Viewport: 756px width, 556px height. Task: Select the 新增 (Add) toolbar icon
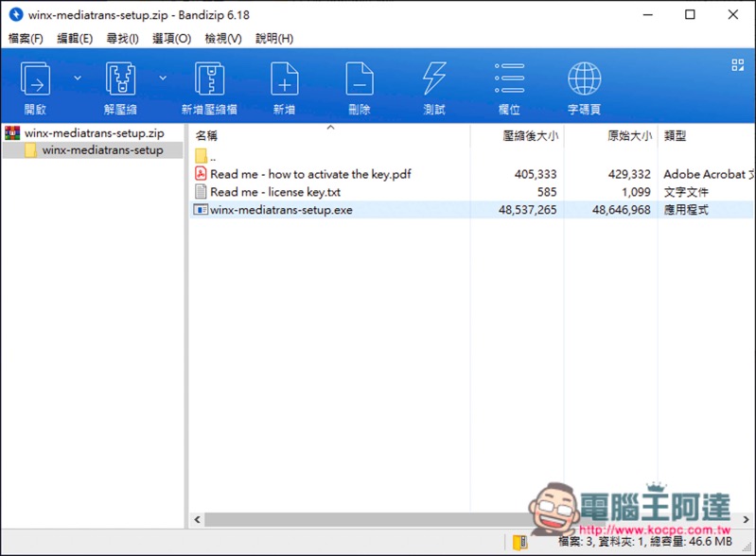point(285,79)
